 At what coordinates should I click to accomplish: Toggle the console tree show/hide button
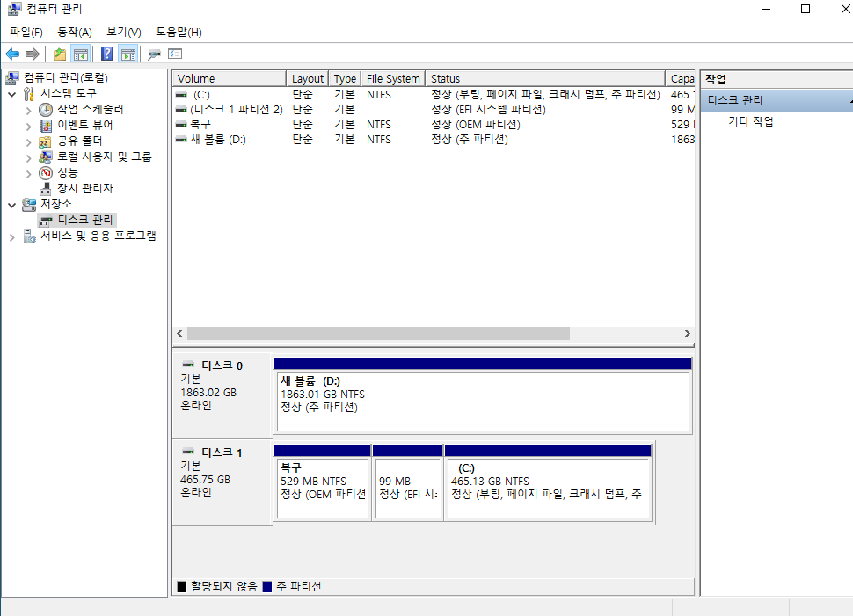(81, 54)
